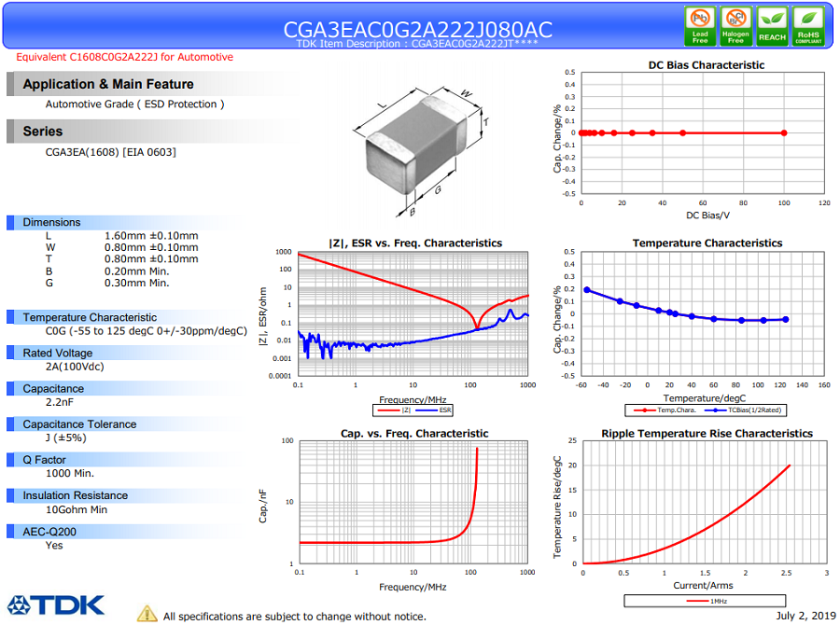
Task: Click the RoHS Compliant badge
Action: (808, 25)
